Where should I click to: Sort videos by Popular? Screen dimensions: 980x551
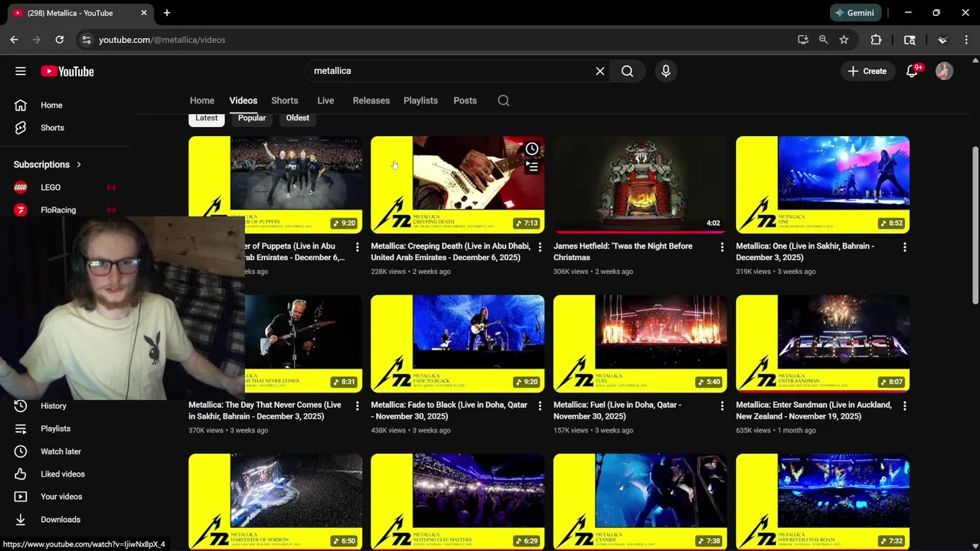pos(252,118)
